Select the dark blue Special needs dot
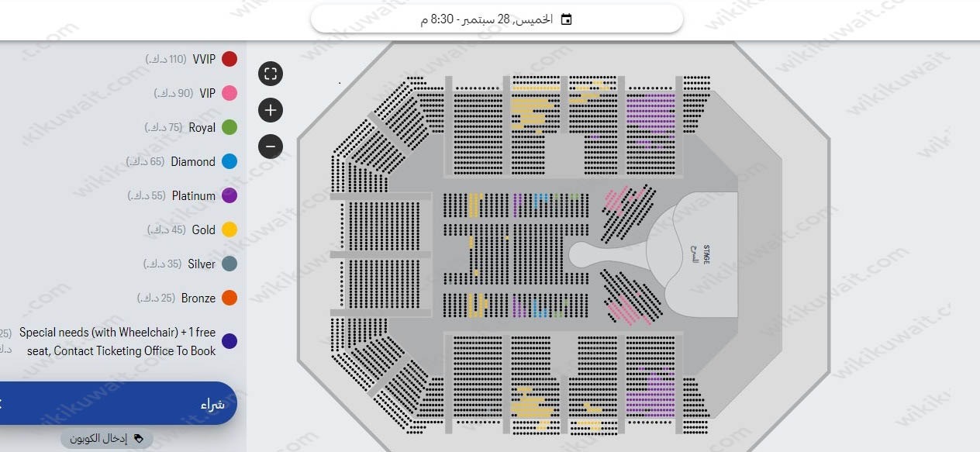The image size is (980, 452). pos(229,341)
